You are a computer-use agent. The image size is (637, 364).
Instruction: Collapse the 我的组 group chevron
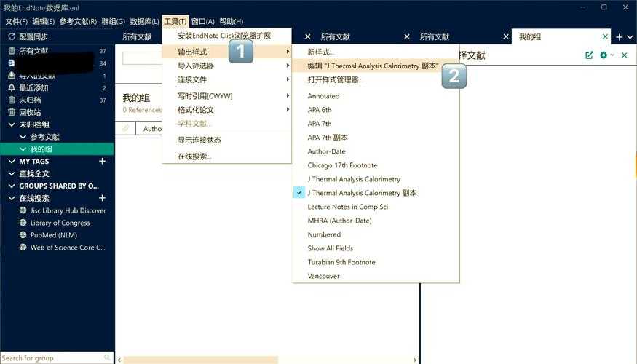(23, 149)
